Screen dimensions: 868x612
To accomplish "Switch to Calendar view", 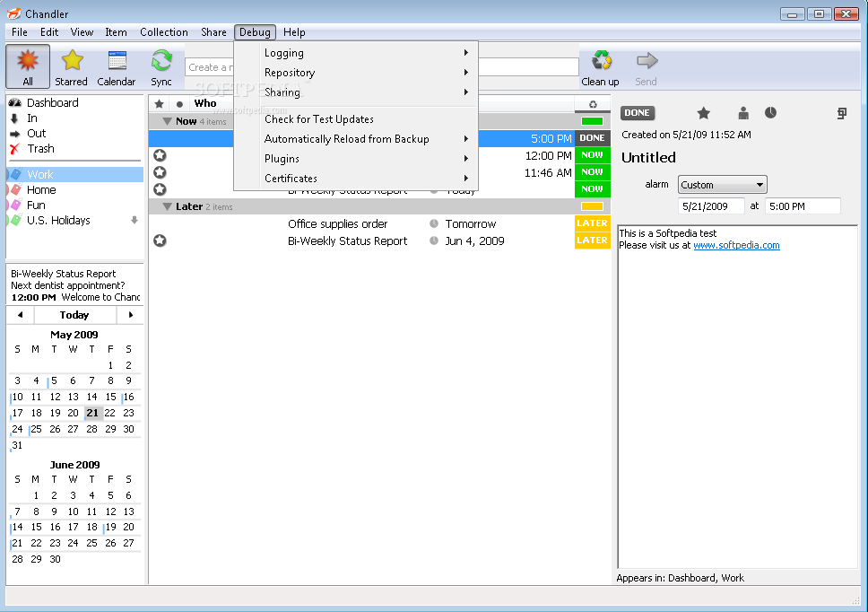I will click(117, 66).
